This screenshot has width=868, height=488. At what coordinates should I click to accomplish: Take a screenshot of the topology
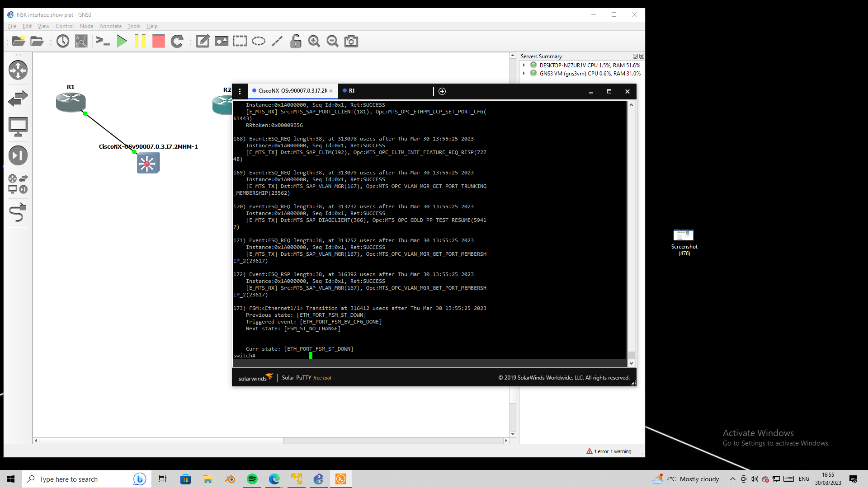point(351,41)
